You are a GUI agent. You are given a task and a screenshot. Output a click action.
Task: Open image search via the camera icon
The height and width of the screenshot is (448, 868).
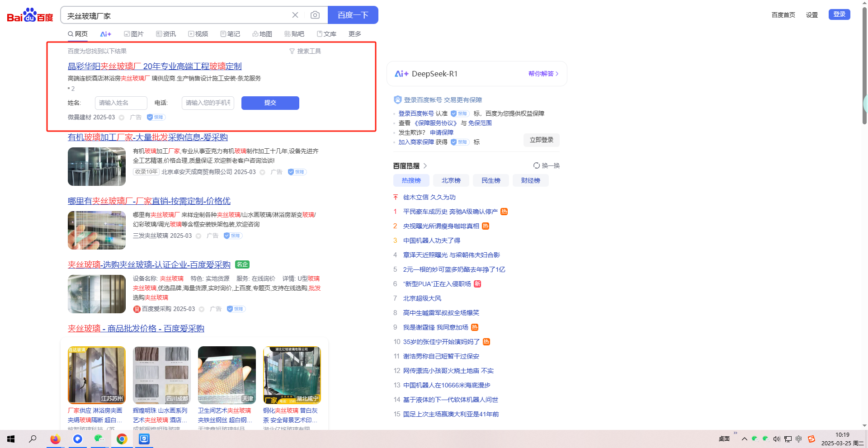(315, 15)
